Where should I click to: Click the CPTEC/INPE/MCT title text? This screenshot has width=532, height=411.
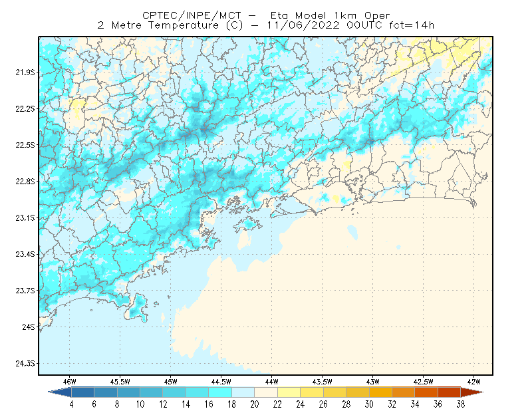tap(192, 15)
